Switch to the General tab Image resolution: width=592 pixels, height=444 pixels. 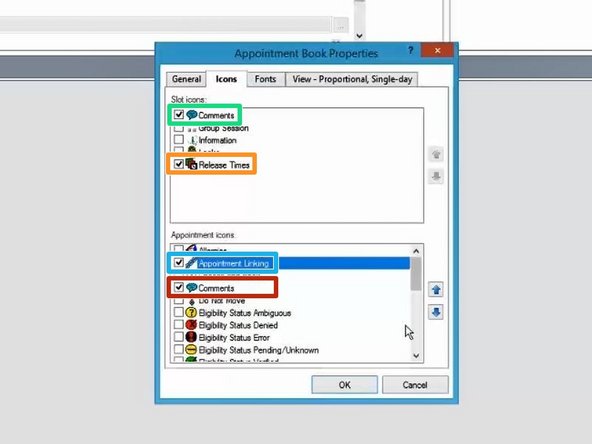tap(186, 79)
